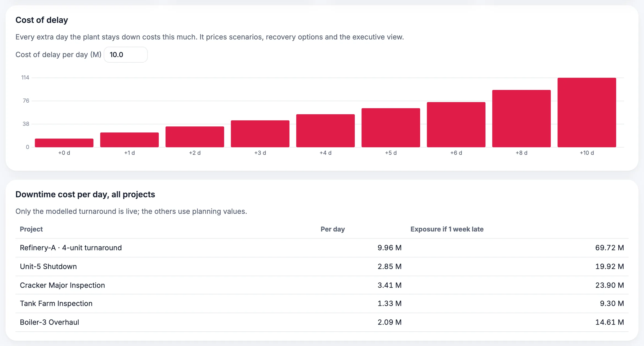This screenshot has width=644, height=346.
Task: Click the +1 d bar in the chart
Action: tap(130, 140)
